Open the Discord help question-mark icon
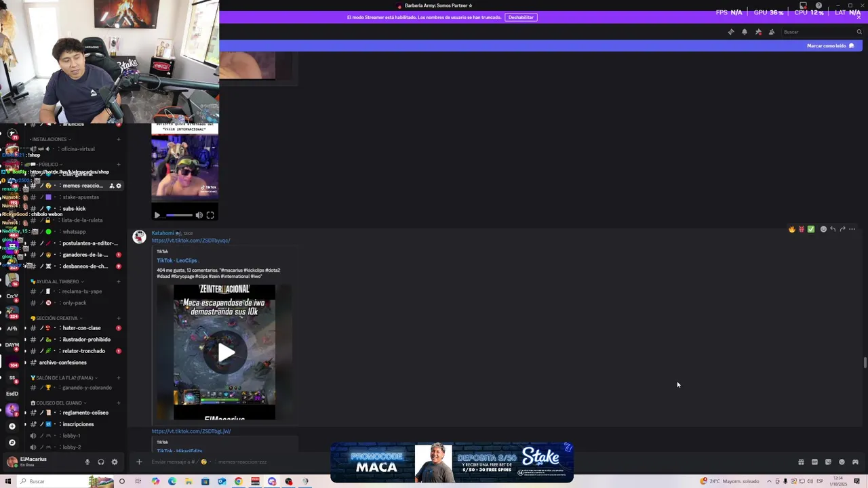 click(x=818, y=5)
